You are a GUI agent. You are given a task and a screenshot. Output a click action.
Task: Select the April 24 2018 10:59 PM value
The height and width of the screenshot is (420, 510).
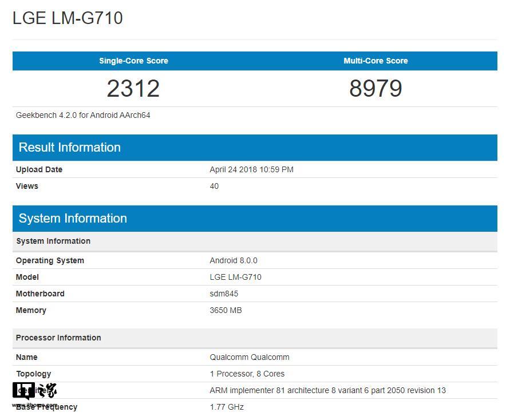251,169
